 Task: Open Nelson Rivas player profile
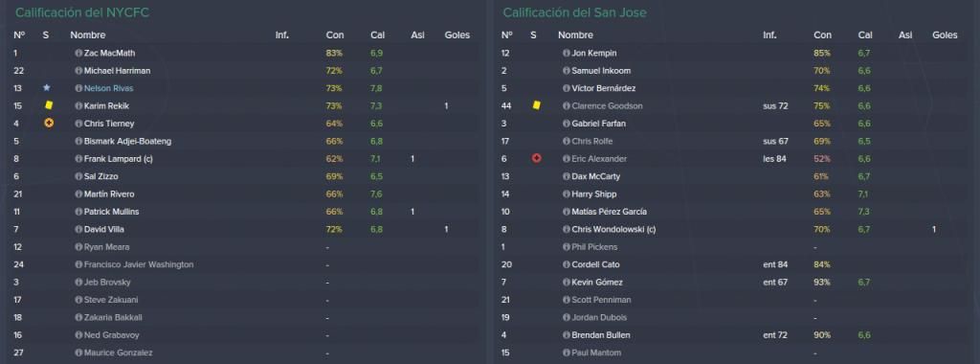coord(109,88)
